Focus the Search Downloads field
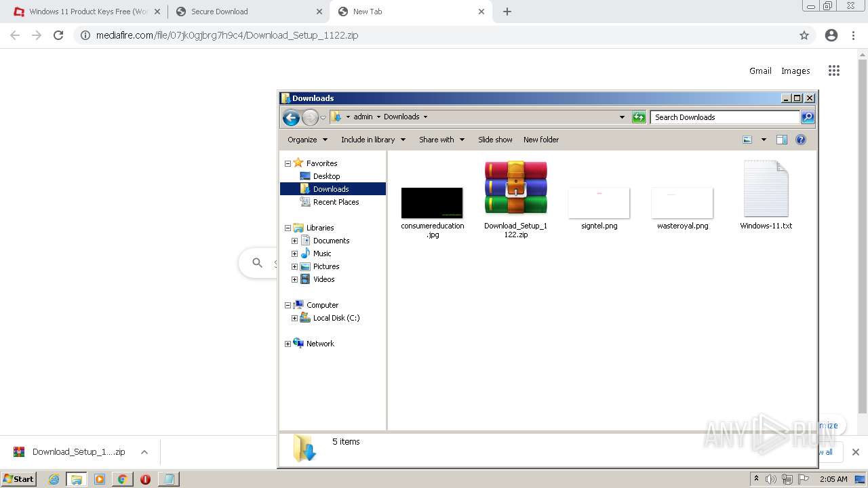This screenshot has height=488, width=868. tap(725, 117)
